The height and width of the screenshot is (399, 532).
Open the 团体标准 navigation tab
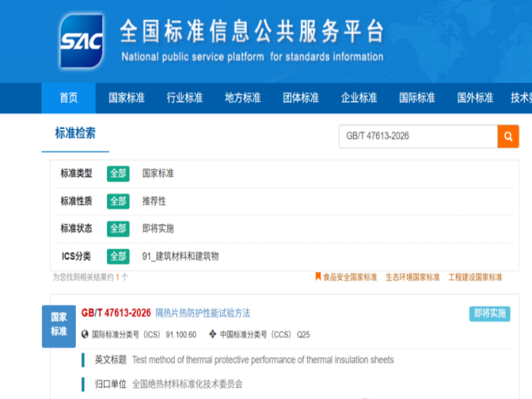(301, 98)
